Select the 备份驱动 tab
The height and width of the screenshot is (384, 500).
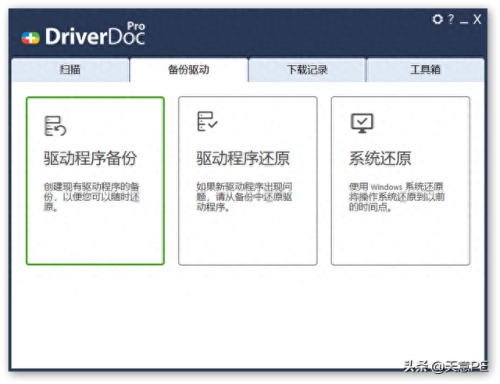(x=189, y=70)
